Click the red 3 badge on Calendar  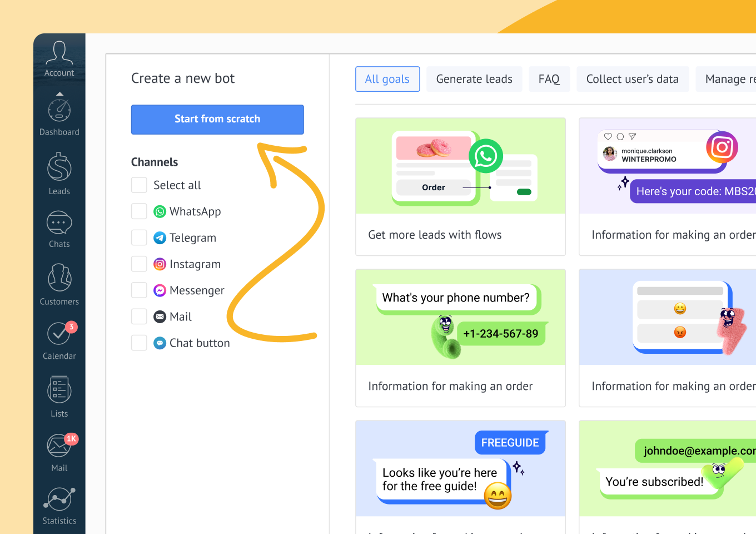(x=71, y=327)
